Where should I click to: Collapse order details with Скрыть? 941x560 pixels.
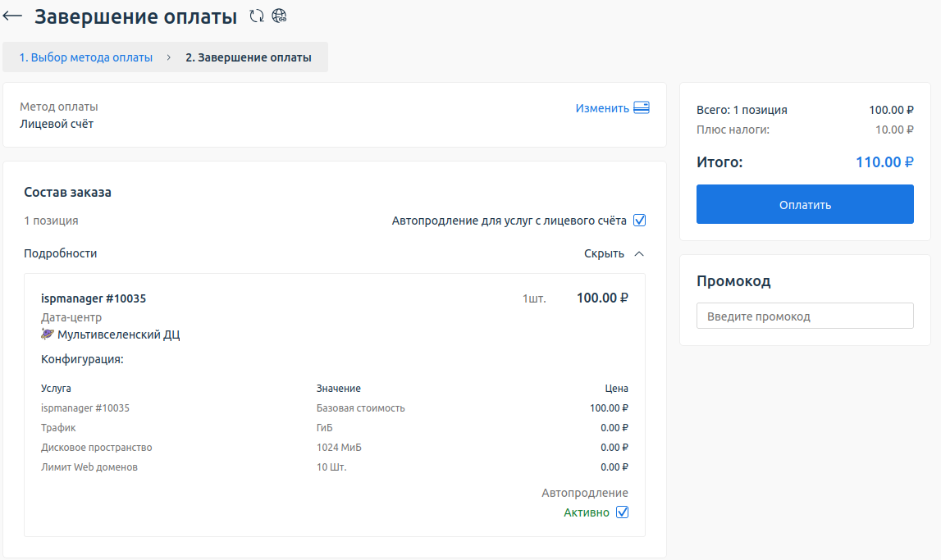[x=604, y=254]
